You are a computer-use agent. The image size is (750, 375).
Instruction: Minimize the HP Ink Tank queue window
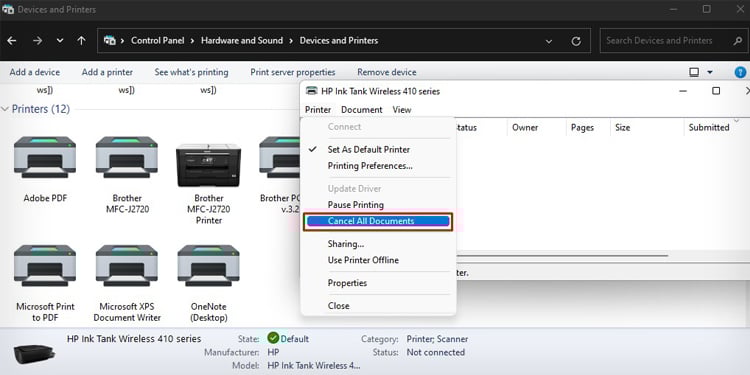click(683, 91)
